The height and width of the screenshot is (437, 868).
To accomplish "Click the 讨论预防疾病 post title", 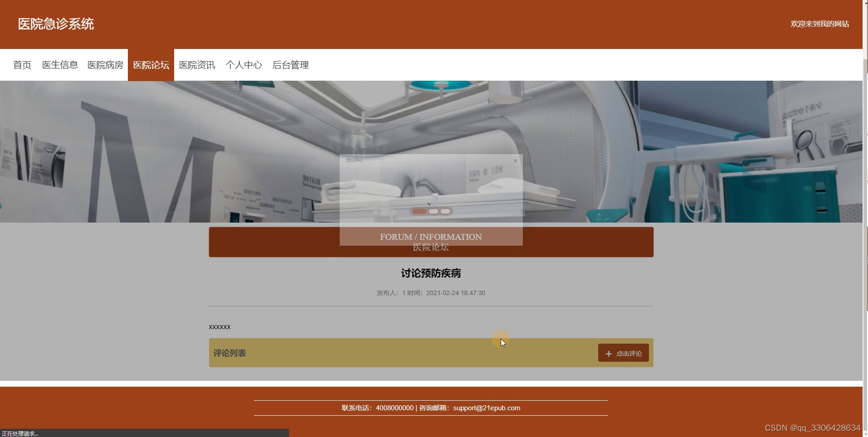I will point(430,273).
